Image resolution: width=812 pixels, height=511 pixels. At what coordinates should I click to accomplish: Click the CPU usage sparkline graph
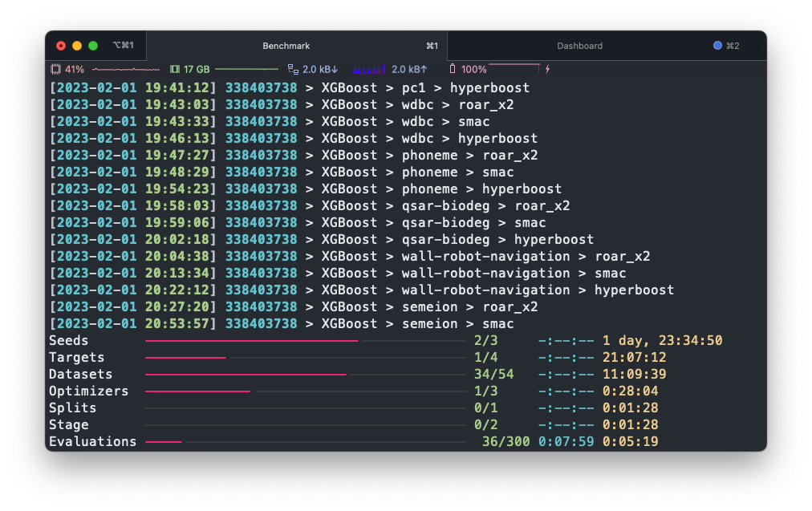(x=126, y=69)
